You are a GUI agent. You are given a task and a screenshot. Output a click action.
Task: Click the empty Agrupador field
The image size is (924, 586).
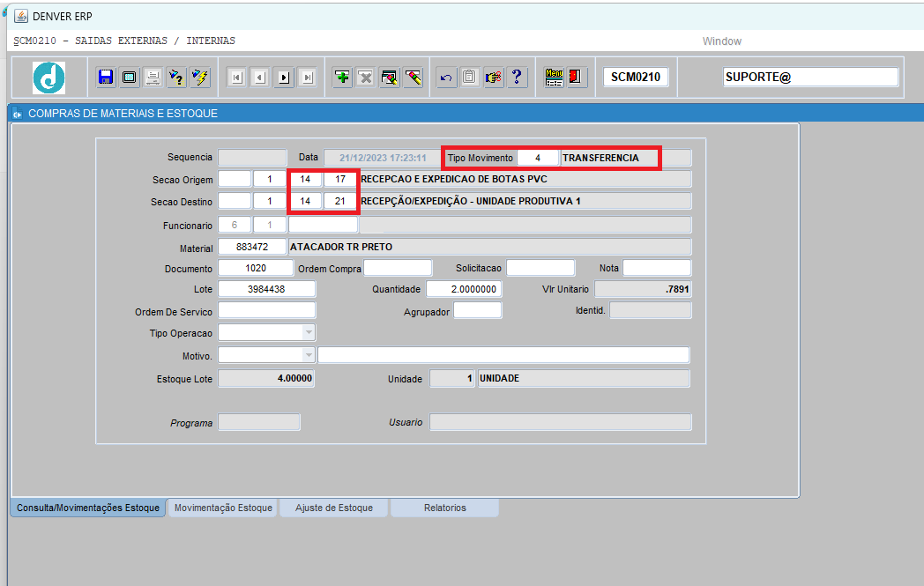pos(477,310)
